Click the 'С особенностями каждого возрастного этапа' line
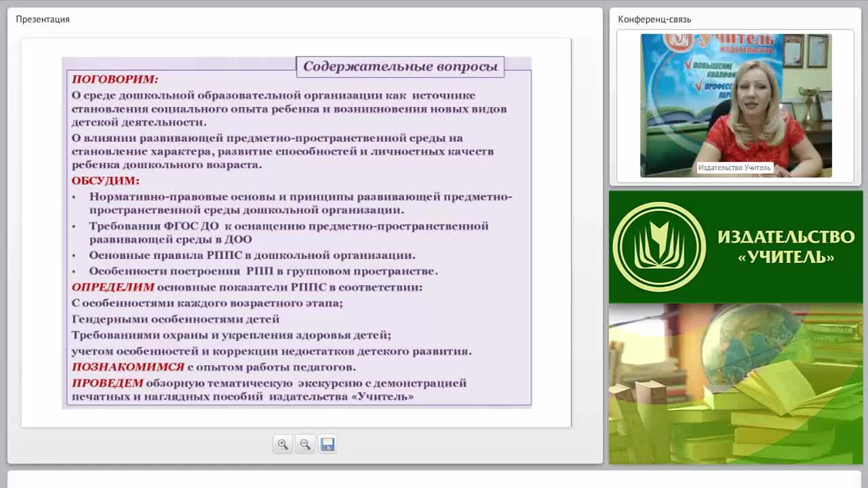 click(208, 303)
